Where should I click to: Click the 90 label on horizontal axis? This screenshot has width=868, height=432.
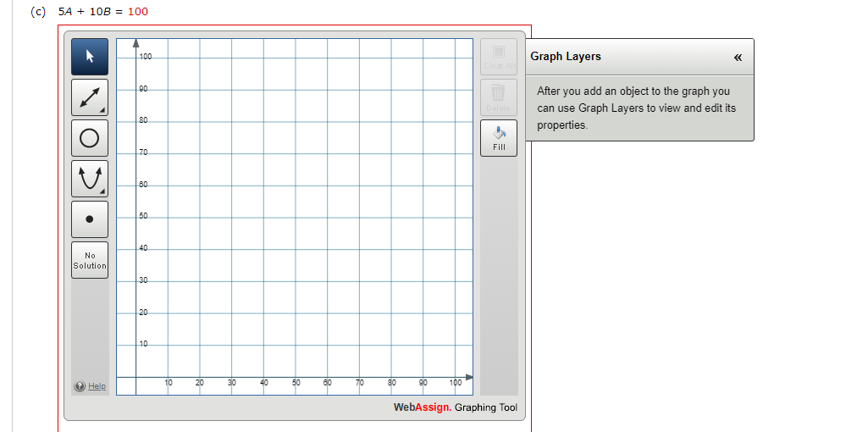[x=423, y=383]
